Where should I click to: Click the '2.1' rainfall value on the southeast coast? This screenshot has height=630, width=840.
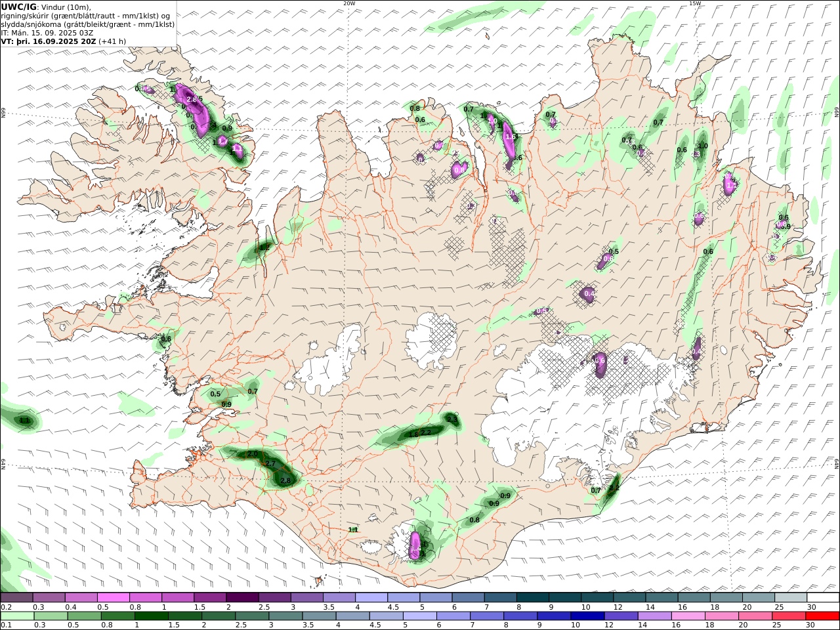[614, 488]
